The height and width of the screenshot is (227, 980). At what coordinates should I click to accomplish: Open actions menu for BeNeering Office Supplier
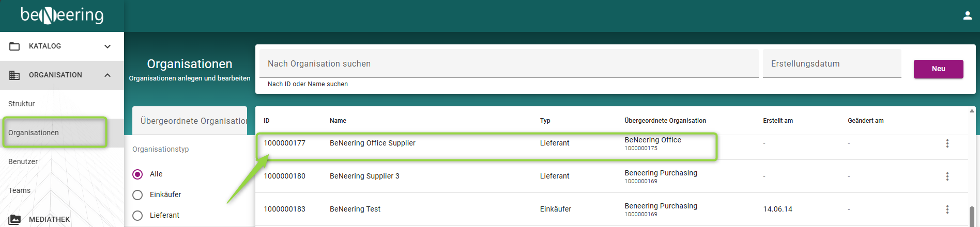947,143
